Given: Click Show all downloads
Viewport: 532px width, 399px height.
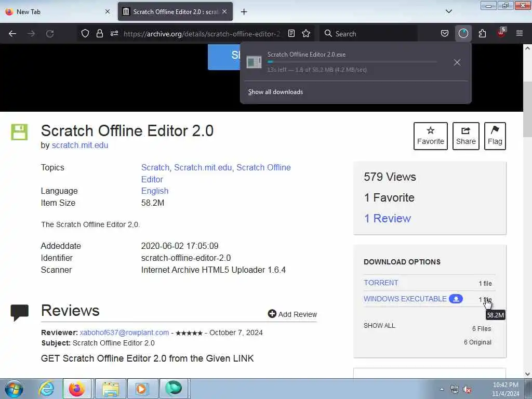Looking at the screenshot, I should tap(275, 92).
